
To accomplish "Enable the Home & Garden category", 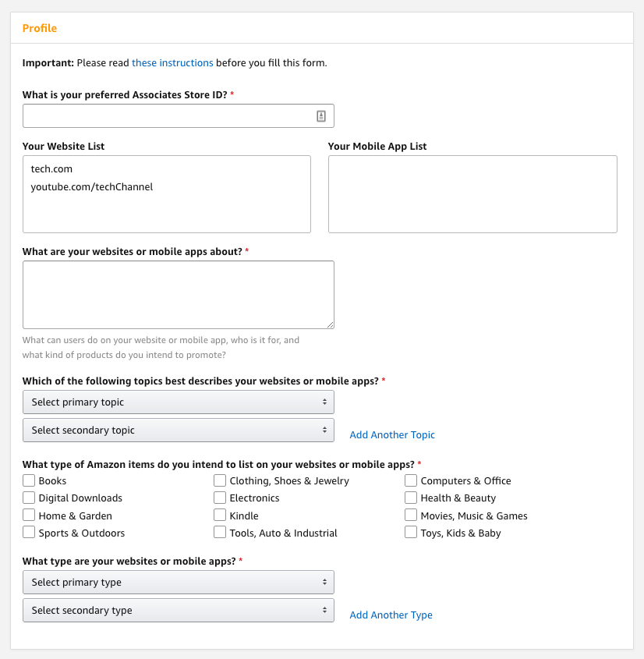I will pos(29,515).
